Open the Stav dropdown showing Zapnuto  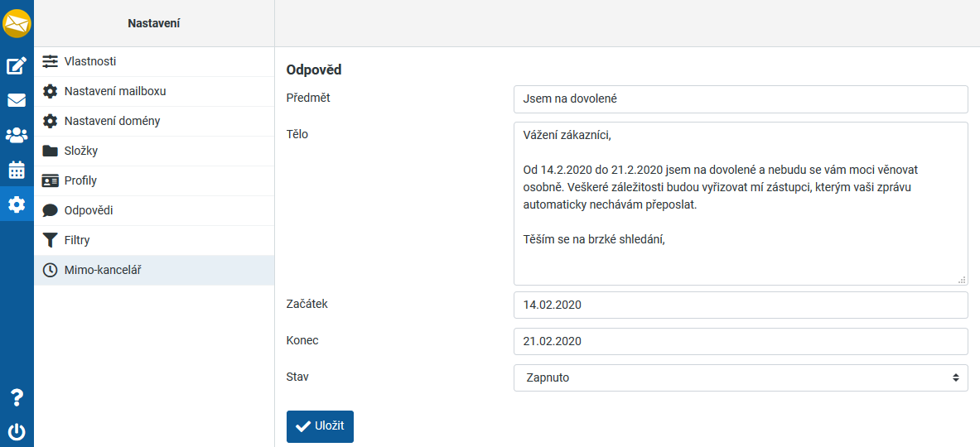point(740,377)
